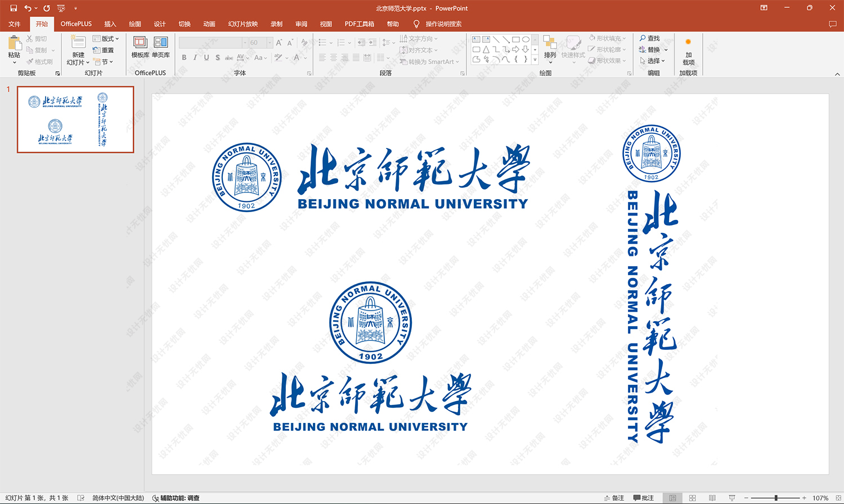
Task: Click zoom in plus button
Action: (804, 498)
